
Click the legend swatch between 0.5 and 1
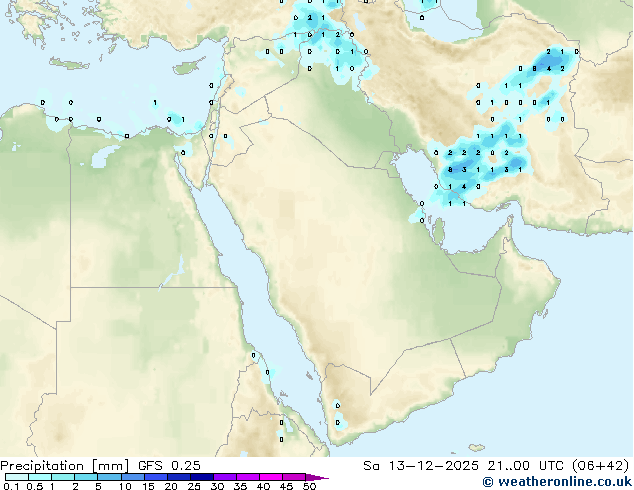40,477
